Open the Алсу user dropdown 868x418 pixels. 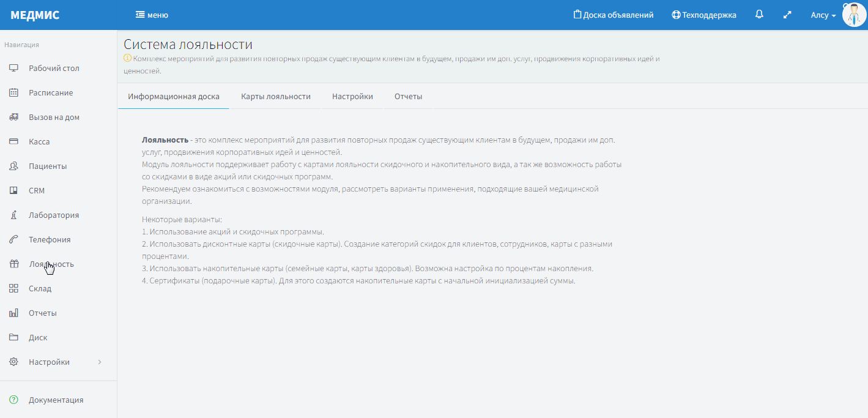823,15
